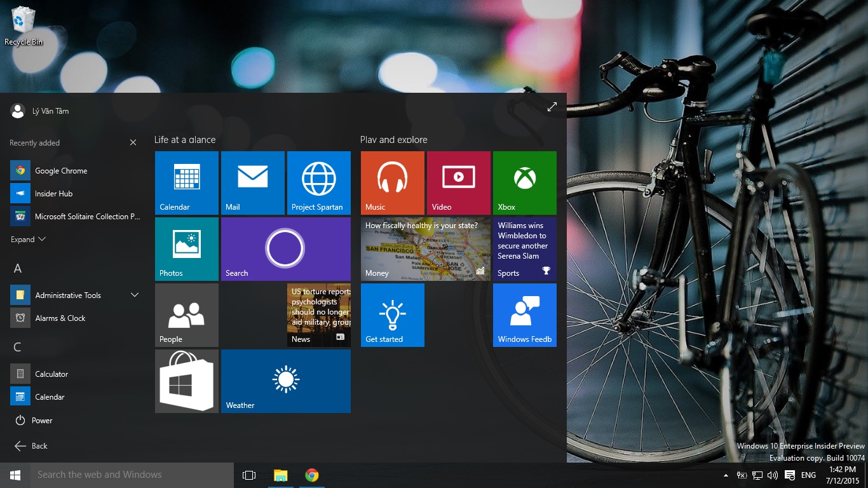
Task: Open the Weather tile
Action: [286, 381]
